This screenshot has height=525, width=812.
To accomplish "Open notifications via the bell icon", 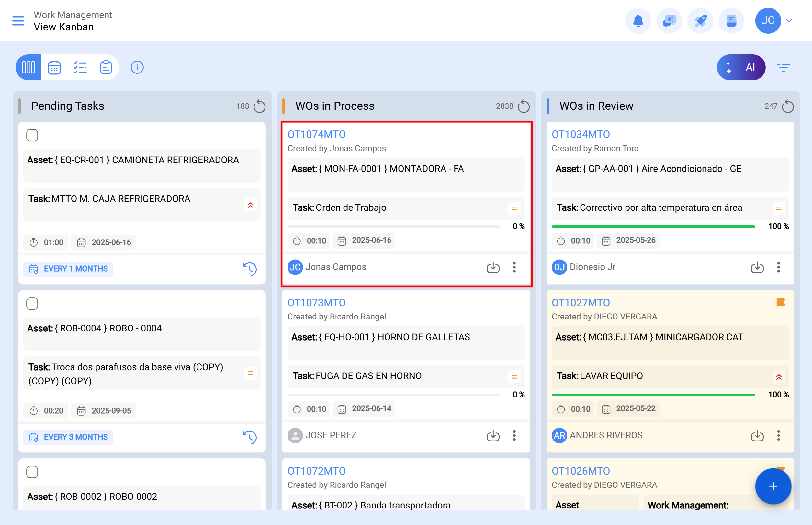I will click(638, 20).
